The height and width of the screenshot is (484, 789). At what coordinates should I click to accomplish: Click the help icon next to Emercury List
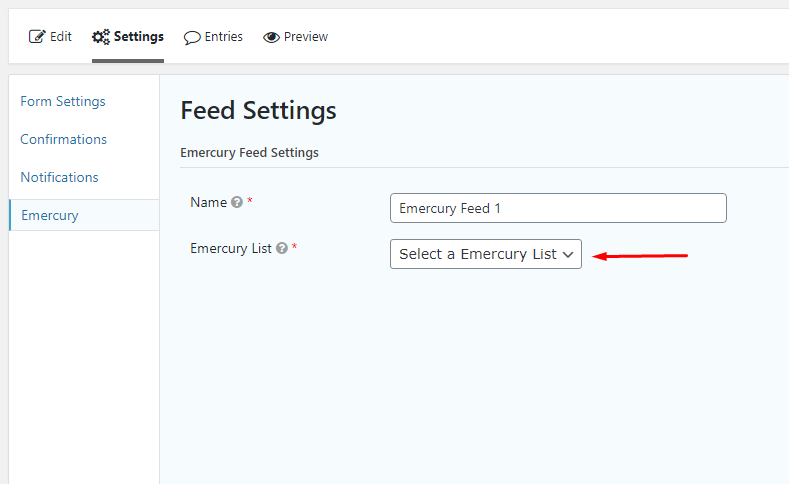282,248
